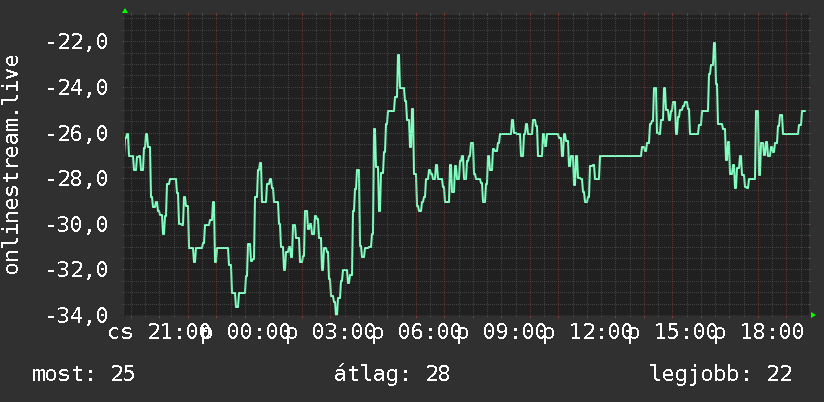
Task: Click the 18:00 time axis label
Action: [772, 332]
